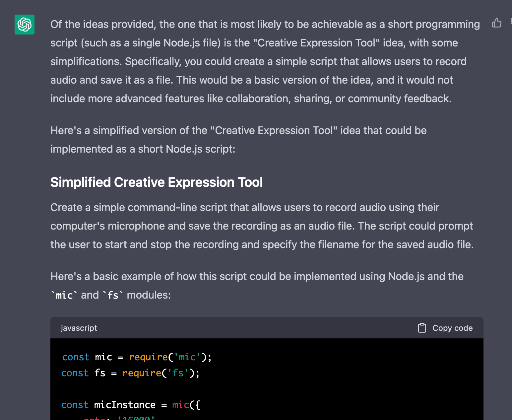Click the thumbs down icon at right edge
This screenshot has width=512, height=420.
tap(511, 22)
